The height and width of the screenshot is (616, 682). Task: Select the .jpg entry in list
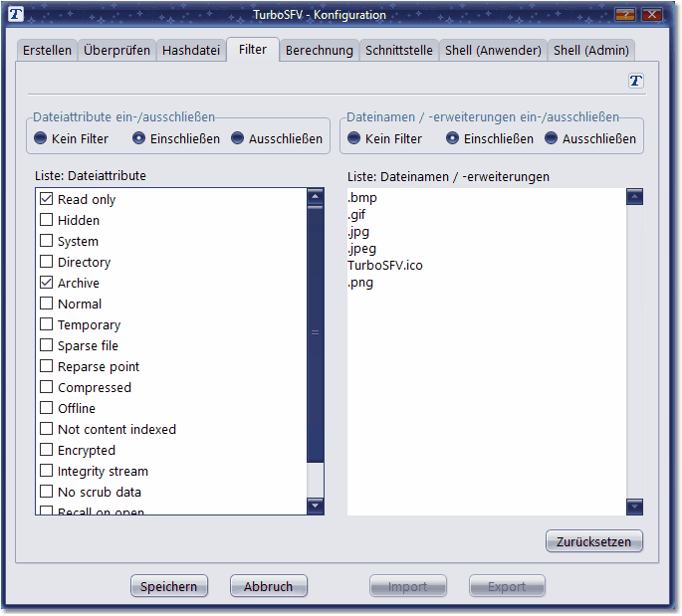(x=358, y=232)
